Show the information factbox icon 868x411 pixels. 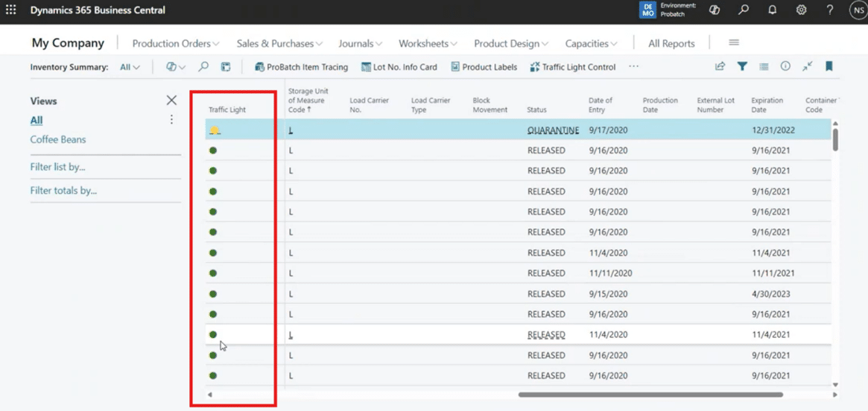click(x=785, y=66)
